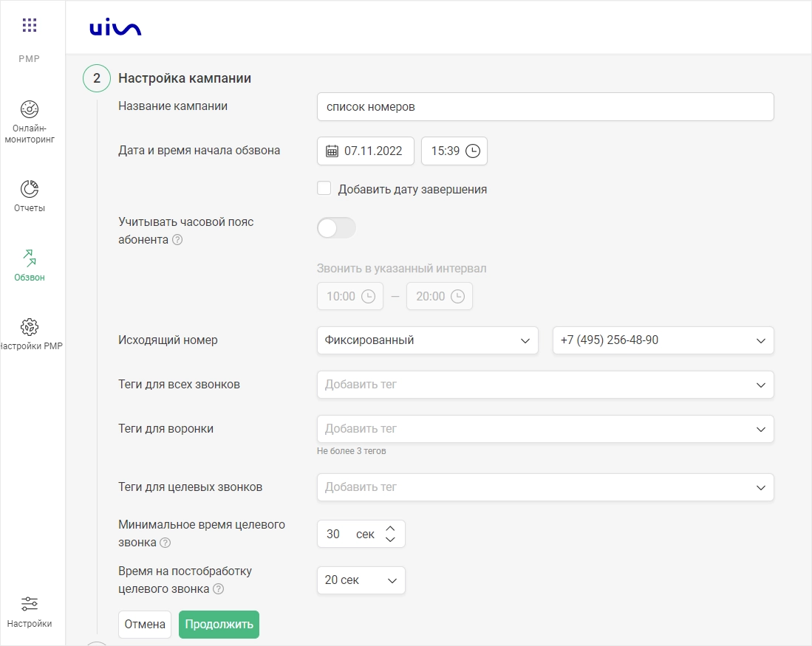The image size is (812, 646).
Task: Open Настройки РМР sidebar section
Action: 30,334
